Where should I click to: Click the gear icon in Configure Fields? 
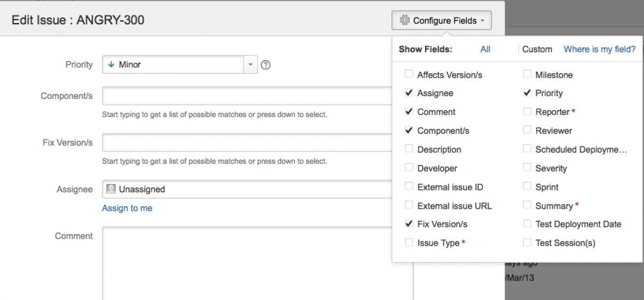coord(404,20)
